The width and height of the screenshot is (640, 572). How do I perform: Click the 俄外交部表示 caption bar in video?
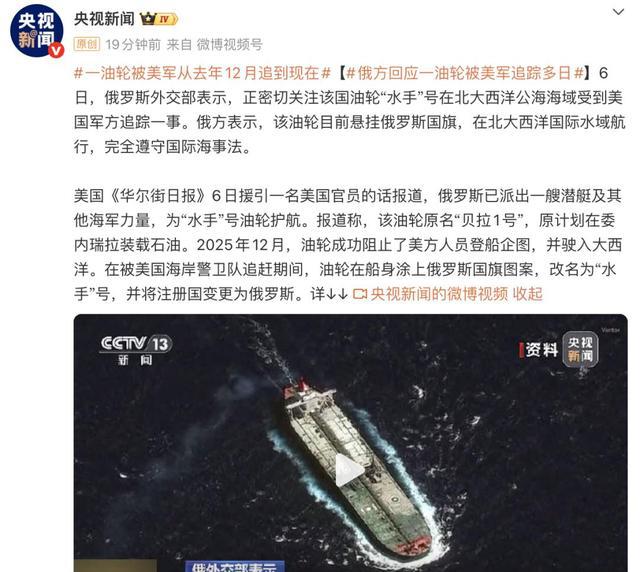point(235,567)
